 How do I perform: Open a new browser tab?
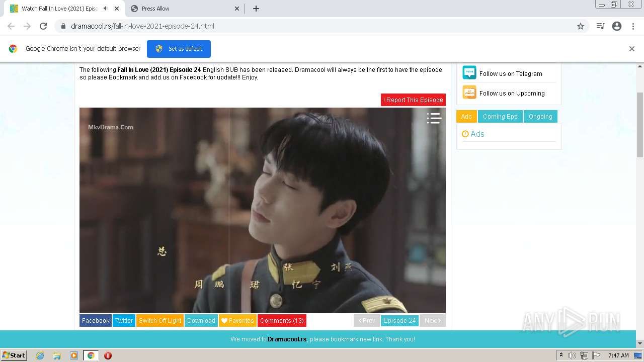coord(256,9)
